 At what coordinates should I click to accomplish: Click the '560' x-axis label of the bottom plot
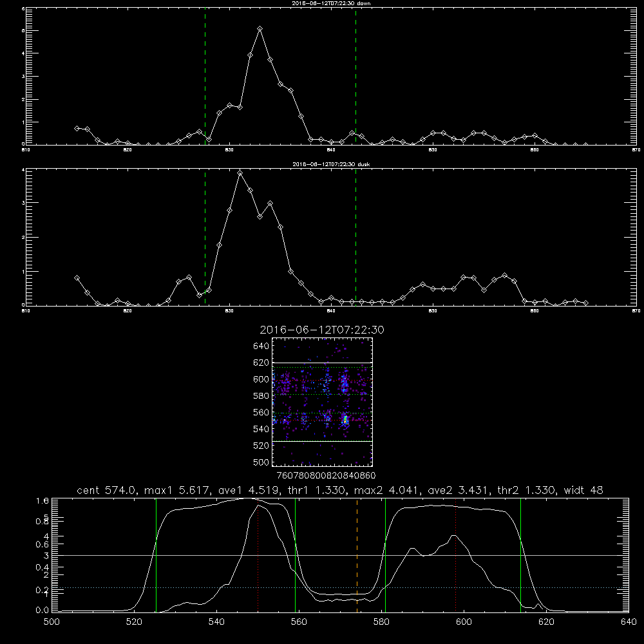tap(299, 622)
